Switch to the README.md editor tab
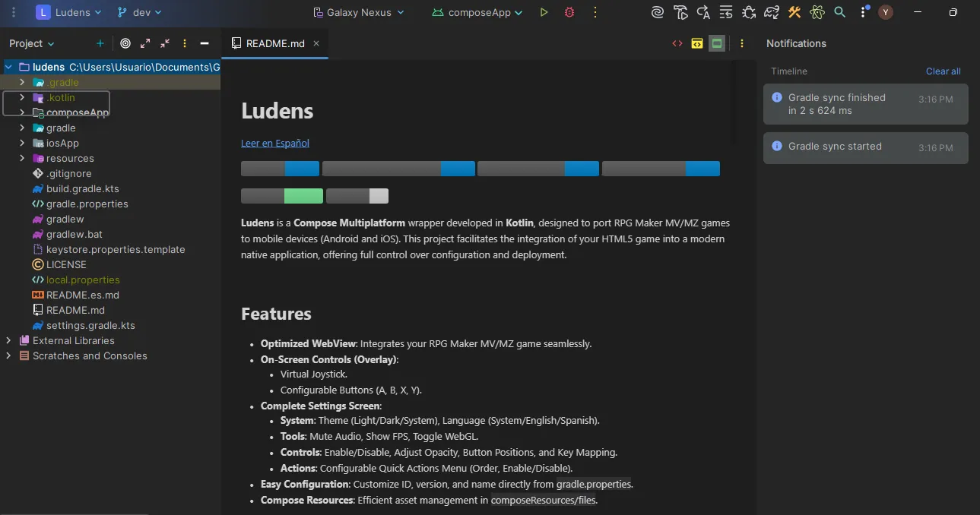 tap(274, 43)
